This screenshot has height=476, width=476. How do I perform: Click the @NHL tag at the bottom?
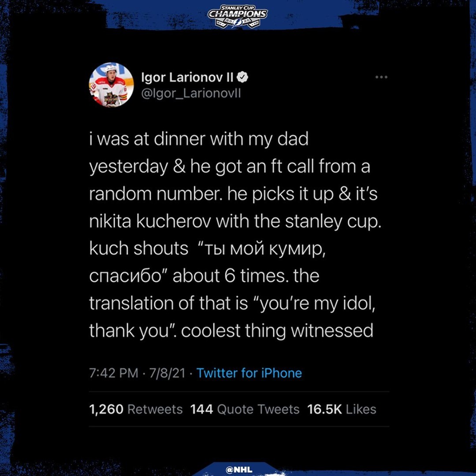click(x=239, y=469)
